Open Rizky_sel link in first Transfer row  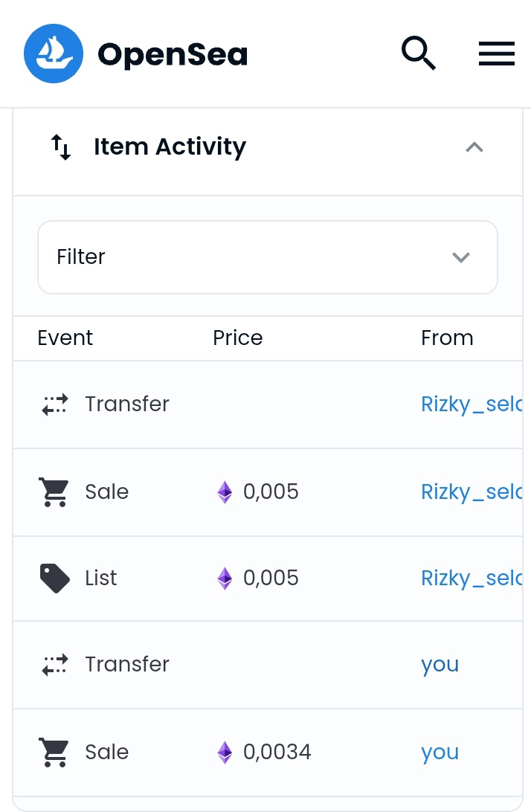tap(472, 405)
